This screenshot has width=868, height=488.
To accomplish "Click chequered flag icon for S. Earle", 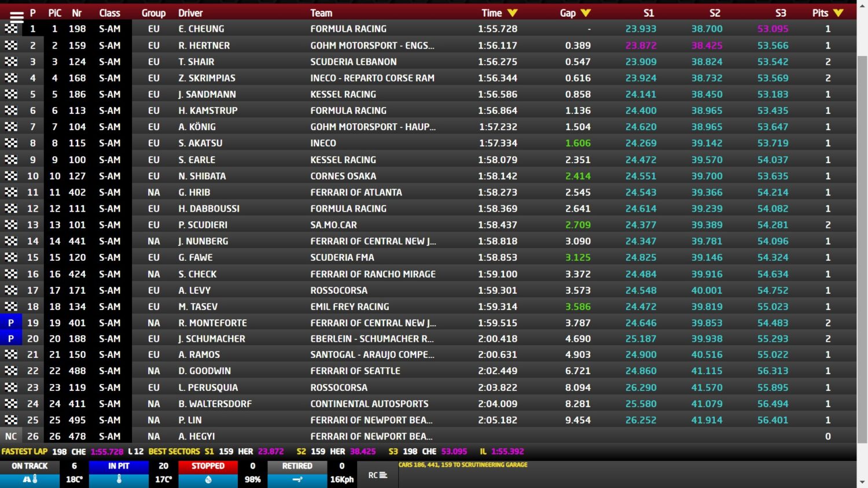I will tap(11, 159).
